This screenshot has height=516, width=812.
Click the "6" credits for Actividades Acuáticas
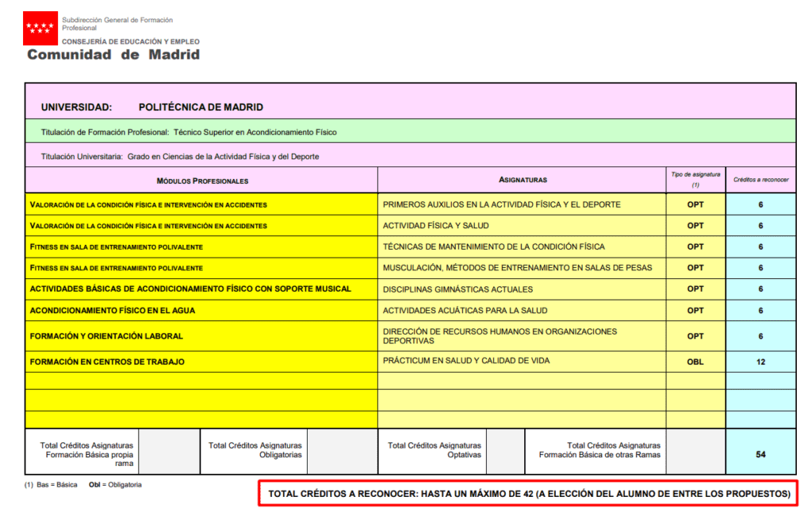760,311
